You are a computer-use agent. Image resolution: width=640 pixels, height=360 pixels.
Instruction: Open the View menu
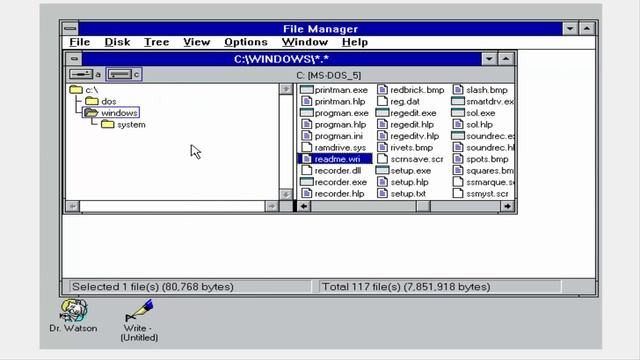(196, 42)
